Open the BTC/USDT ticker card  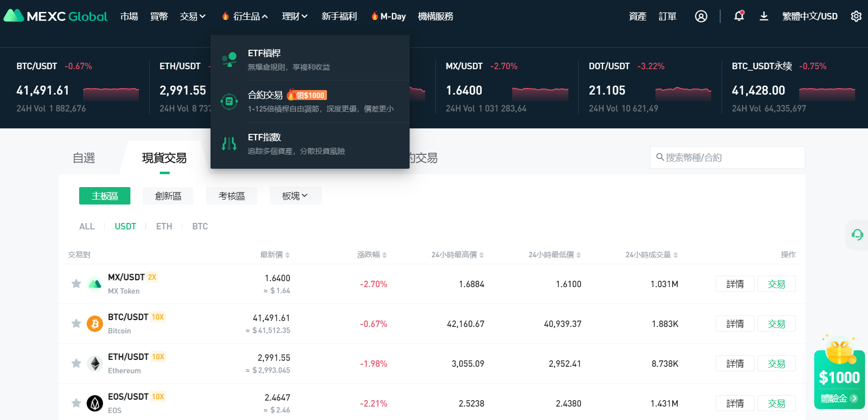pos(78,87)
